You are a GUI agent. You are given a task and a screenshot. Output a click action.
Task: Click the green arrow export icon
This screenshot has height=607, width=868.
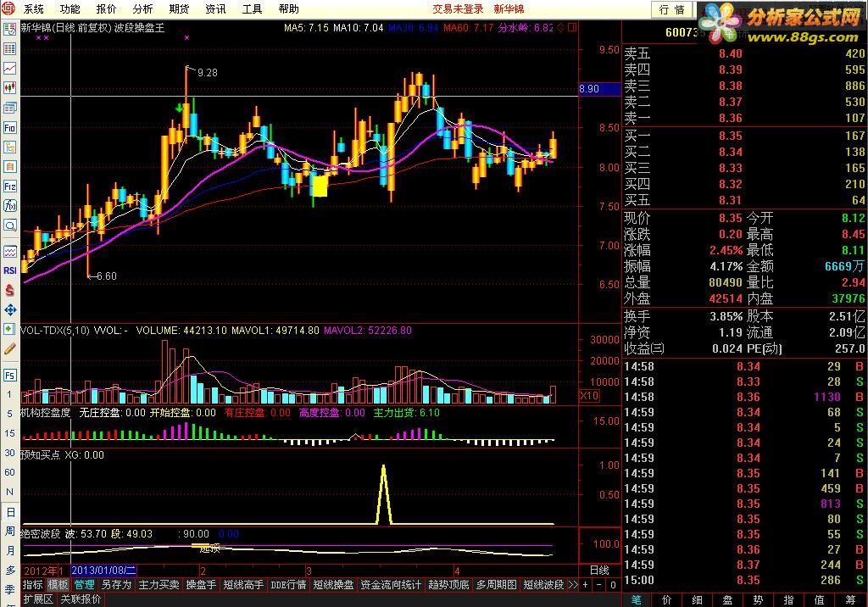[x=9, y=329]
